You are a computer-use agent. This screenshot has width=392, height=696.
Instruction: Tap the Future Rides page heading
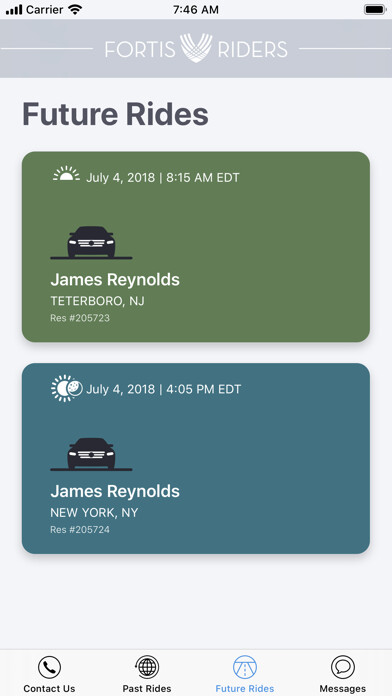pyautogui.click(x=115, y=114)
